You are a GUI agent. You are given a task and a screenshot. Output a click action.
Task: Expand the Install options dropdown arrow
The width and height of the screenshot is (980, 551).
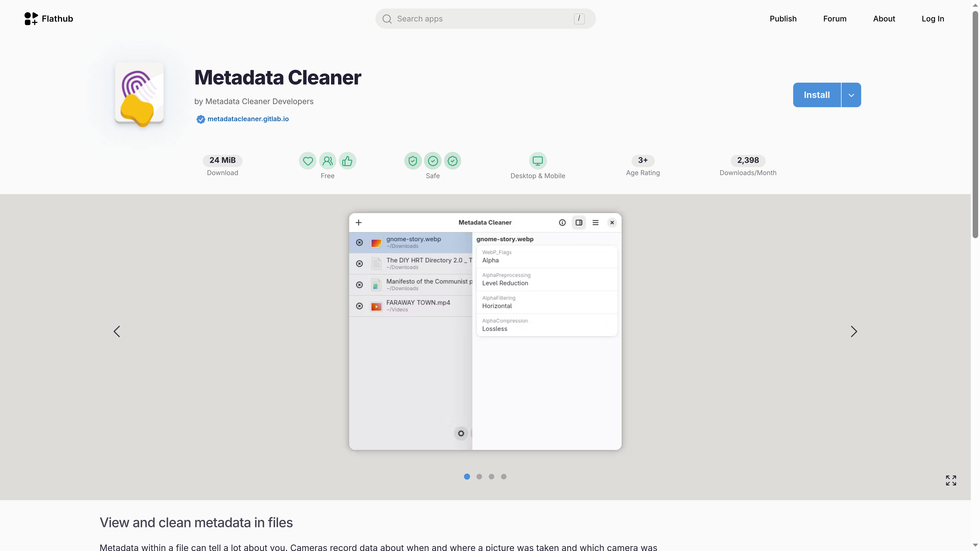point(851,95)
